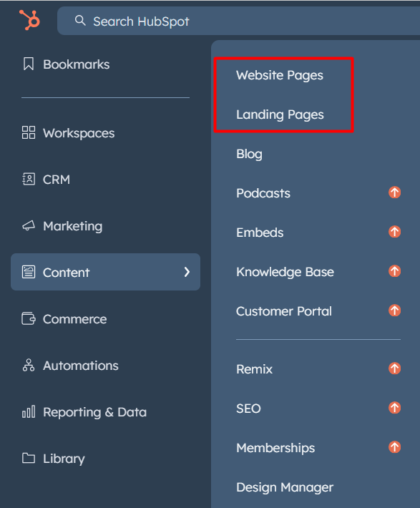Click the Commerce wallet icon
420x508 pixels.
29,318
